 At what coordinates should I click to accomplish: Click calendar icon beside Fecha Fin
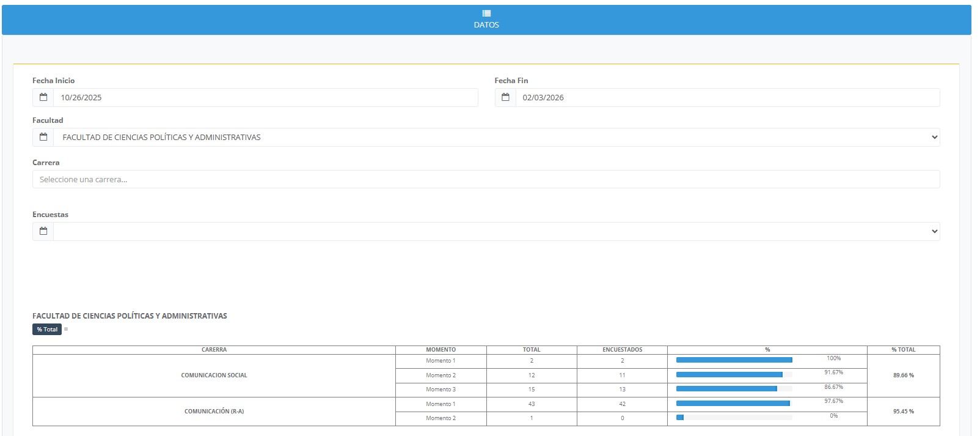pos(505,97)
